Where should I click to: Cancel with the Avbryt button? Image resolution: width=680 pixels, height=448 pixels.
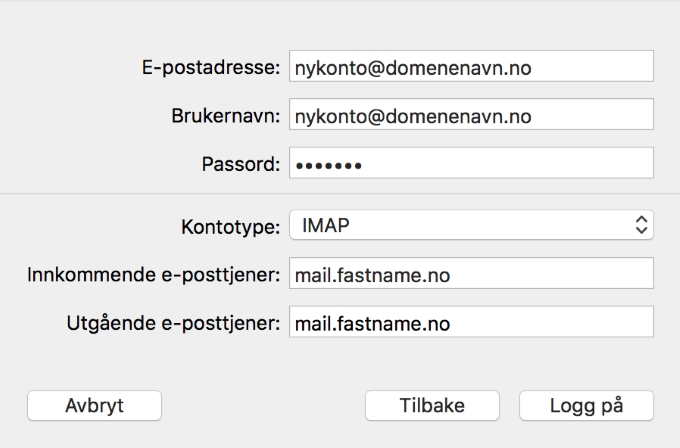coord(95,405)
